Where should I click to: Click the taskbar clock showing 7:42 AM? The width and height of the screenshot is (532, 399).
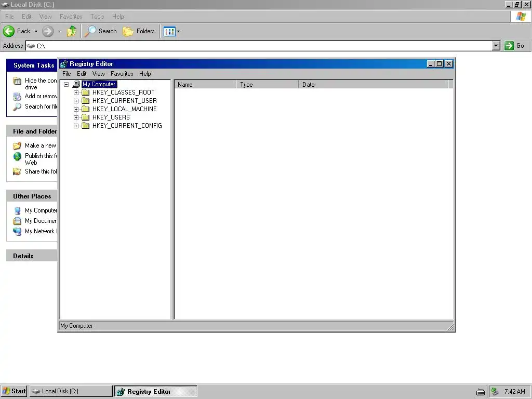(x=515, y=392)
